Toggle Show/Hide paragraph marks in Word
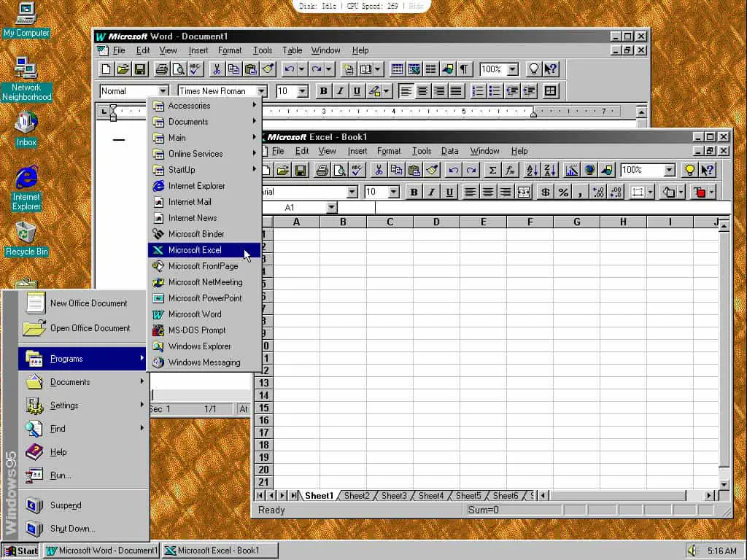 [464, 69]
